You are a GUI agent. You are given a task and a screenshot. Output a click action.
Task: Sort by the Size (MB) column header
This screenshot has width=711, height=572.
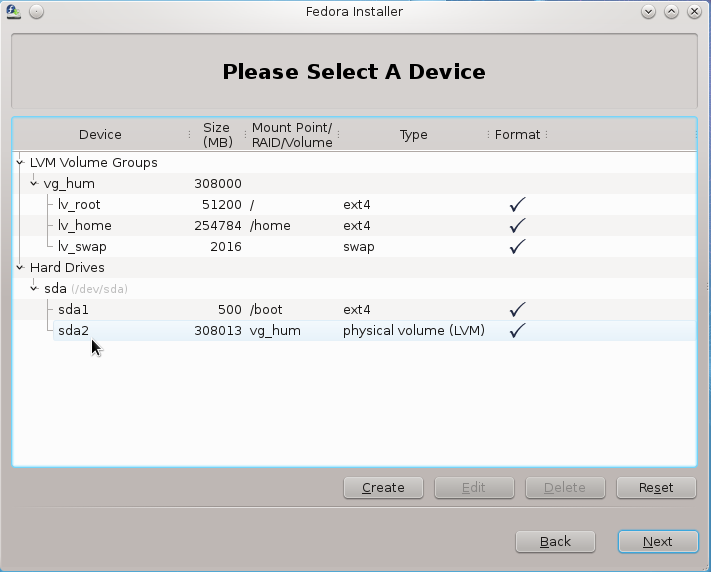(217, 135)
